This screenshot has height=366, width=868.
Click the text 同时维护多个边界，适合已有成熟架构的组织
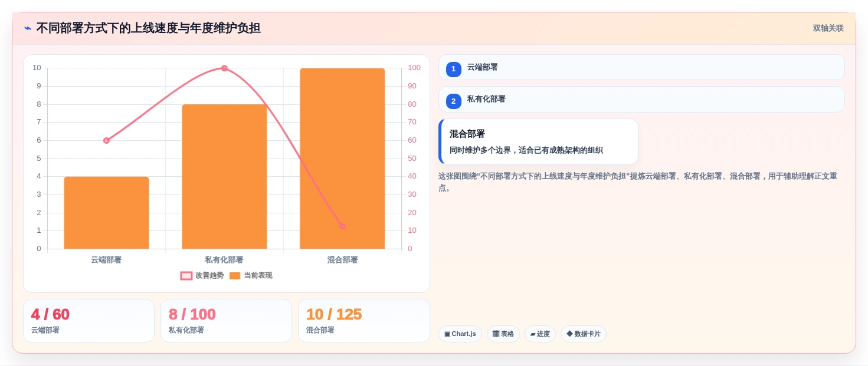[x=526, y=150]
